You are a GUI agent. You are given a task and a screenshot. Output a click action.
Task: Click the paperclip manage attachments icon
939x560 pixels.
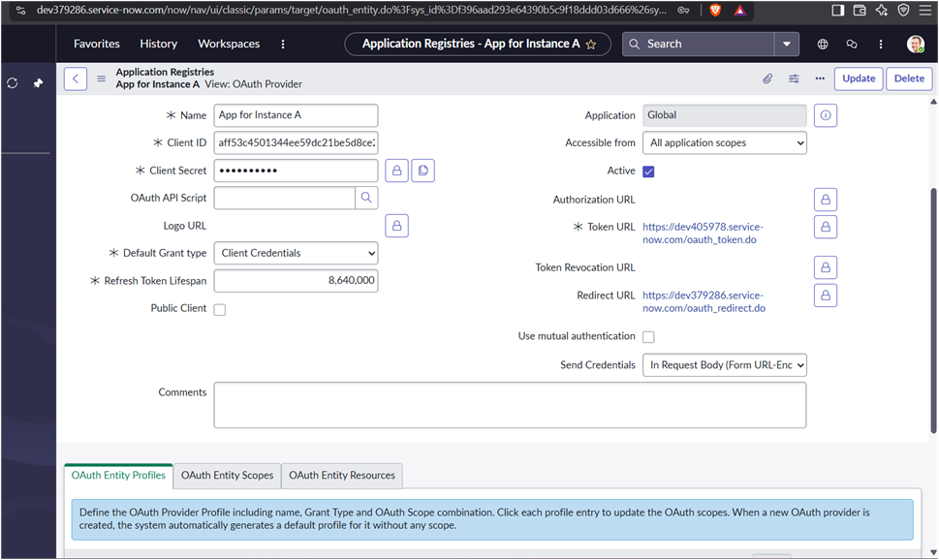(x=767, y=78)
